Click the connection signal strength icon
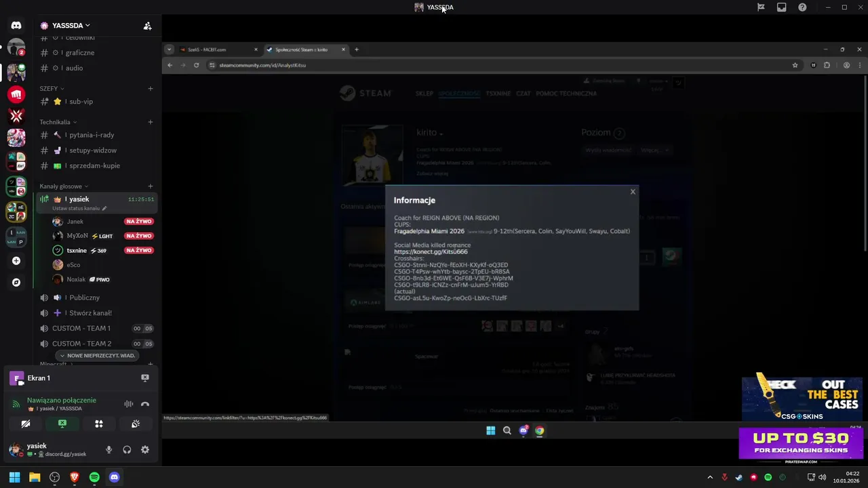This screenshot has height=488, width=868. 16,405
